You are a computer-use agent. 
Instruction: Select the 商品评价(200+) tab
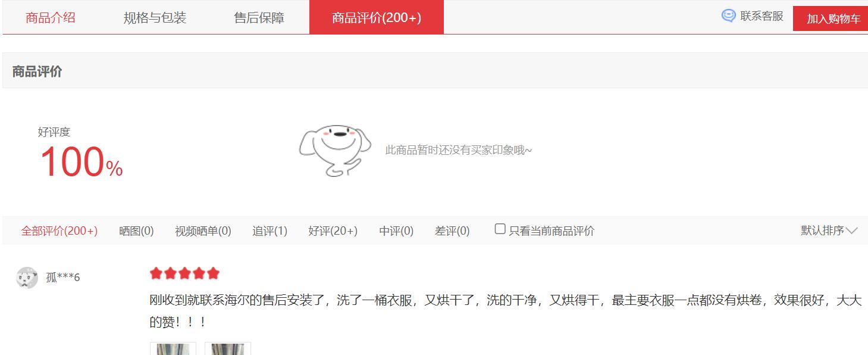point(377,17)
